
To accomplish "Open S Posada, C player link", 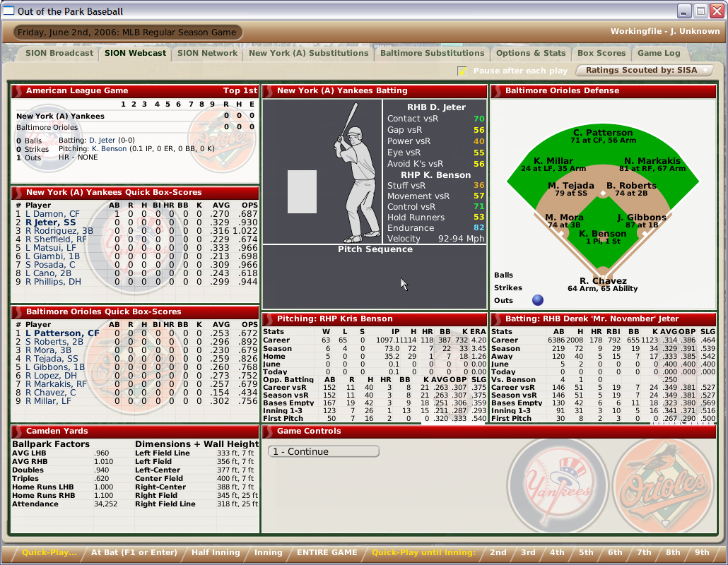I will pyautogui.click(x=50, y=265).
